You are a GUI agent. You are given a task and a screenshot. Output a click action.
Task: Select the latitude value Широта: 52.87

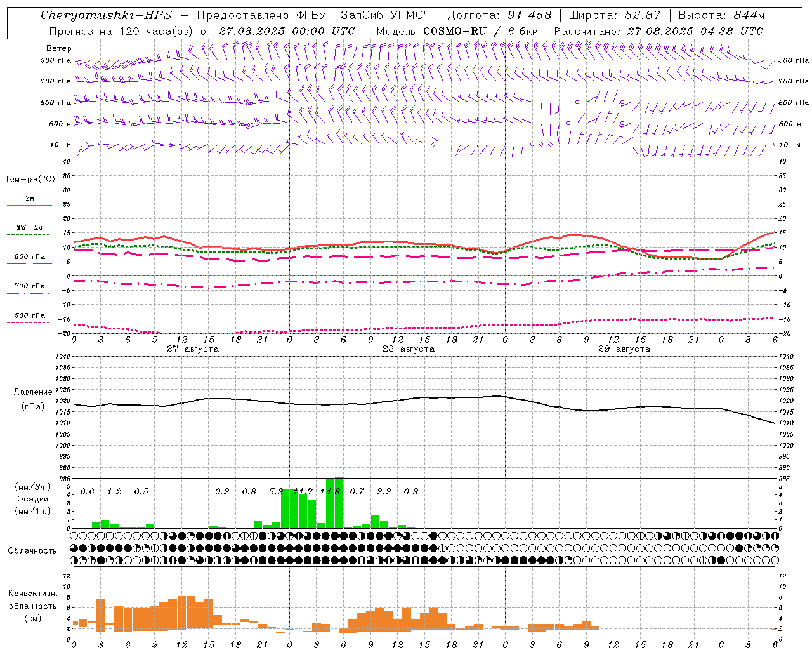615,15
